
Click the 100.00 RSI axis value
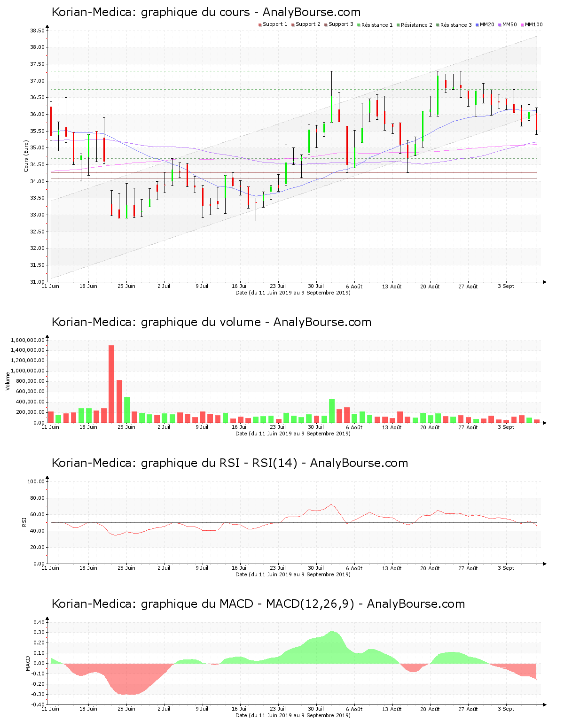click(x=36, y=481)
